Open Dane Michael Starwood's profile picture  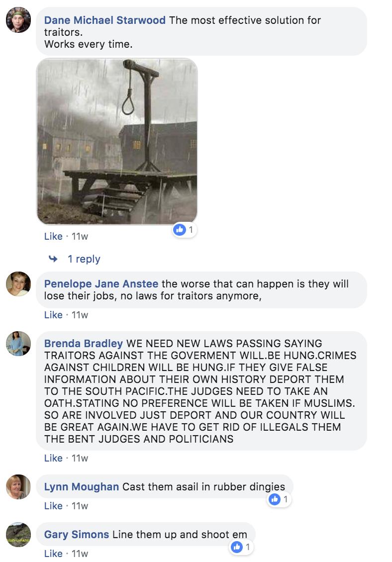18,20
